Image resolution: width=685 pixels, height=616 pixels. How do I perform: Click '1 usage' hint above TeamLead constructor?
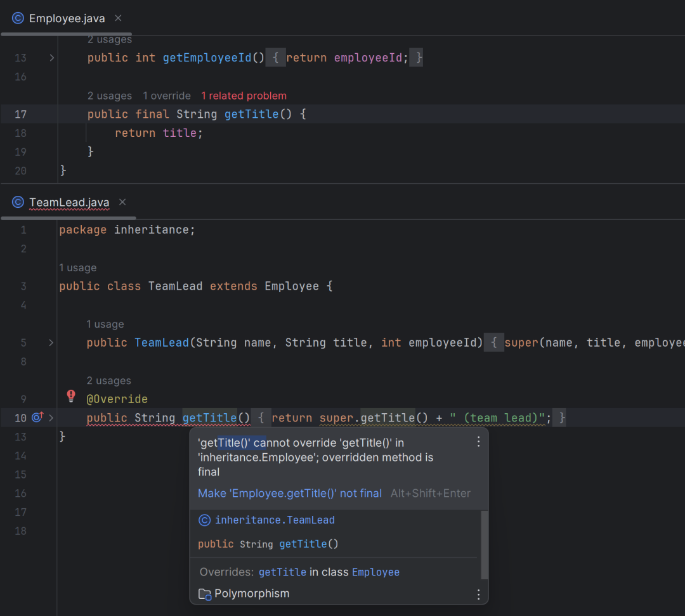(x=105, y=324)
